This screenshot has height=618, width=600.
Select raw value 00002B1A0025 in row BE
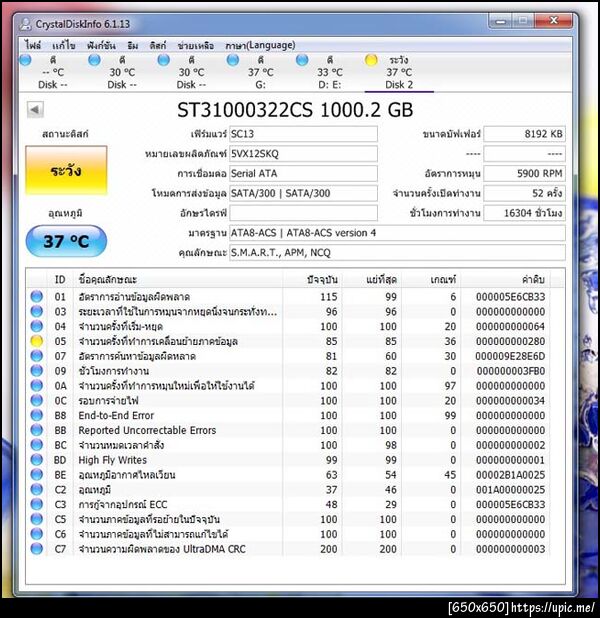pos(511,475)
